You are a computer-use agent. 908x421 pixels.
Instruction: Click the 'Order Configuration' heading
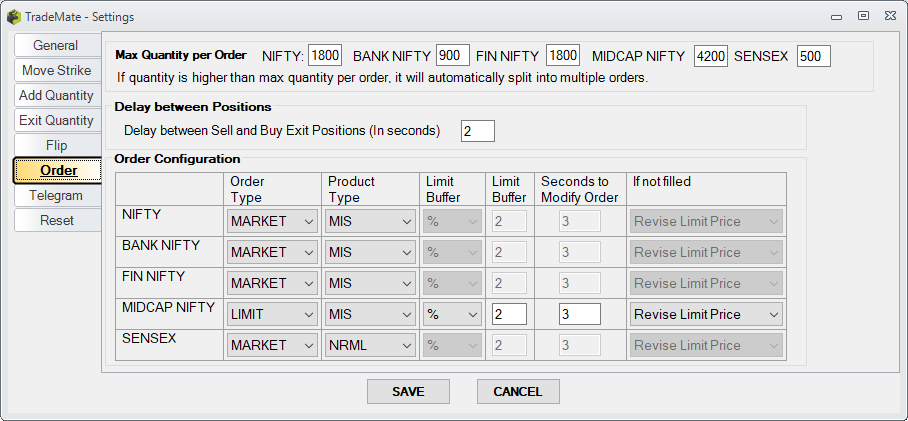(177, 159)
